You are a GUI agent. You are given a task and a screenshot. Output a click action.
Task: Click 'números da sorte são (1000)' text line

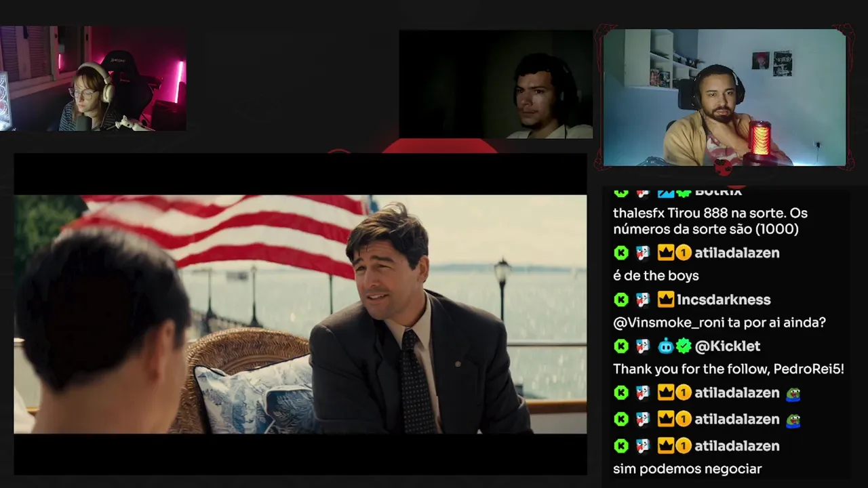706,229
